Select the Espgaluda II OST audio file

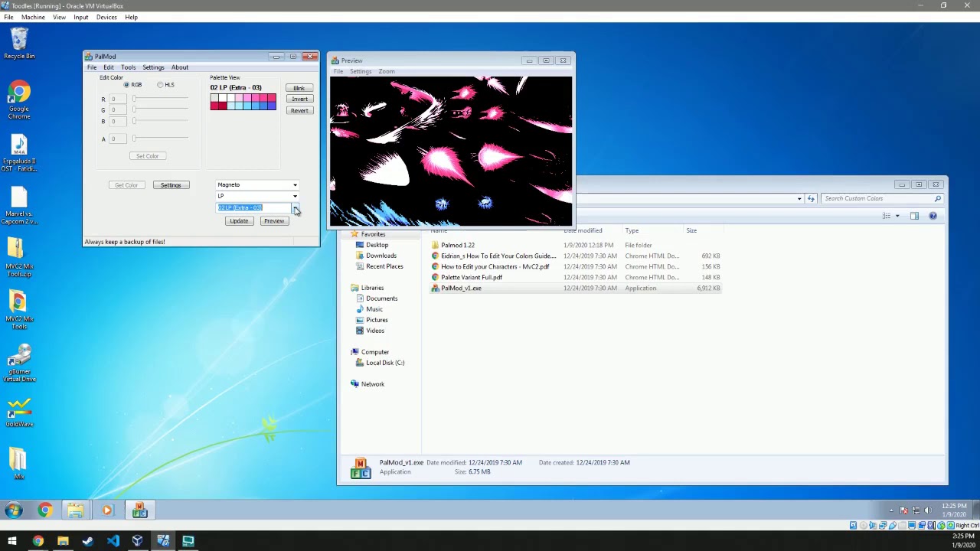click(x=19, y=153)
